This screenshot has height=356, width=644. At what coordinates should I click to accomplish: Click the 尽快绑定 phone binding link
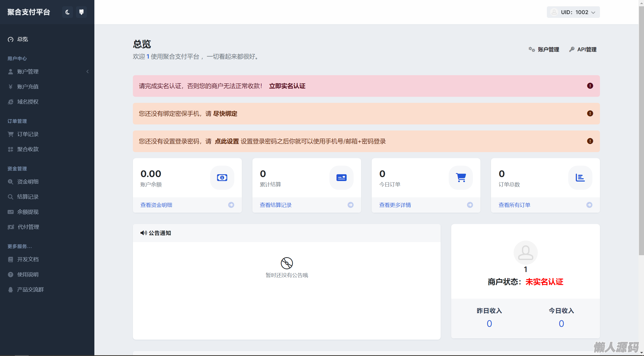click(x=225, y=114)
